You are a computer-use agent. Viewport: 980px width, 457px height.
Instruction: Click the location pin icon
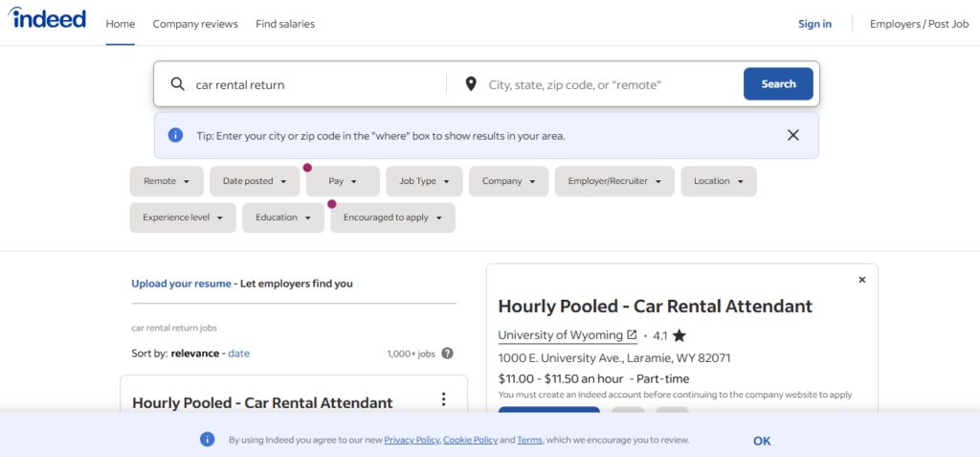click(x=471, y=84)
